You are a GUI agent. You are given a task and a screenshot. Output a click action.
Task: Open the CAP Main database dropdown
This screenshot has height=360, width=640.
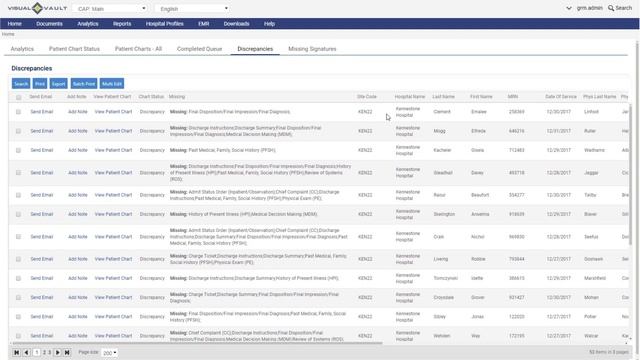110,9
